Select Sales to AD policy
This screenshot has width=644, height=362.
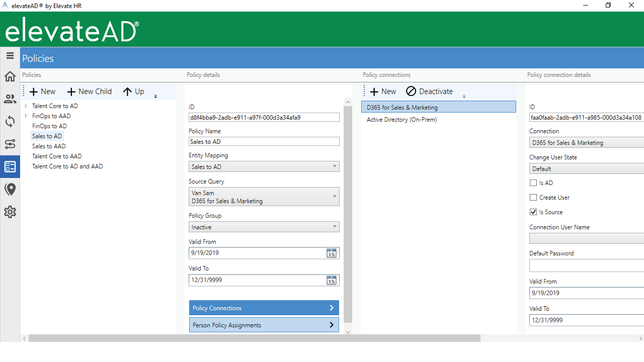coord(47,136)
